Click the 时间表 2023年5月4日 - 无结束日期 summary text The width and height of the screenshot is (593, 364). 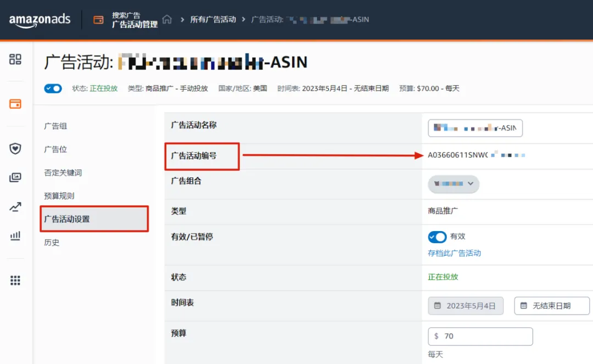click(333, 88)
